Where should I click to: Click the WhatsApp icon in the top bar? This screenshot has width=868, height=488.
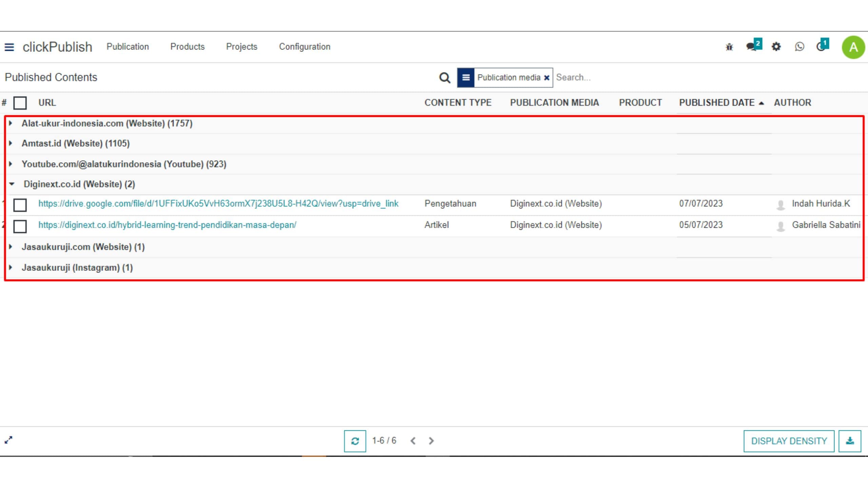[x=799, y=46]
